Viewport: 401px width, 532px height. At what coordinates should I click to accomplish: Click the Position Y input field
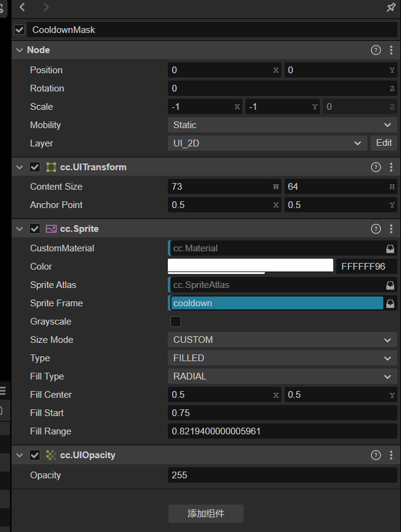click(341, 70)
